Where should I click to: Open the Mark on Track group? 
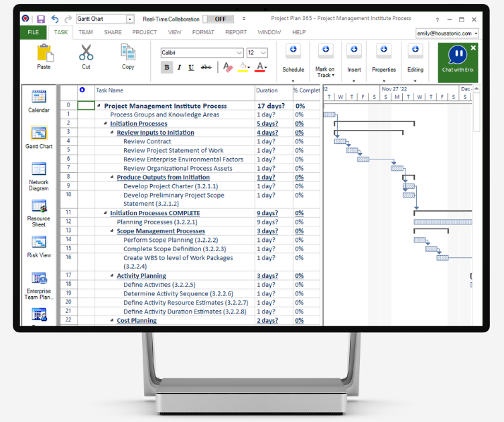click(x=325, y=62)
